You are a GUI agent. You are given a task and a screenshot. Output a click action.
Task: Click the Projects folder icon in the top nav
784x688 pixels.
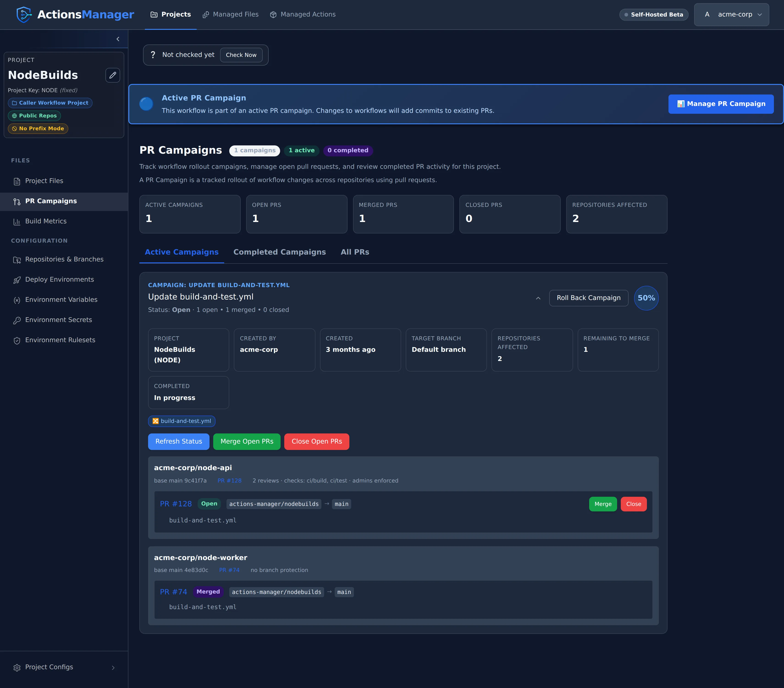click(154, 15)
